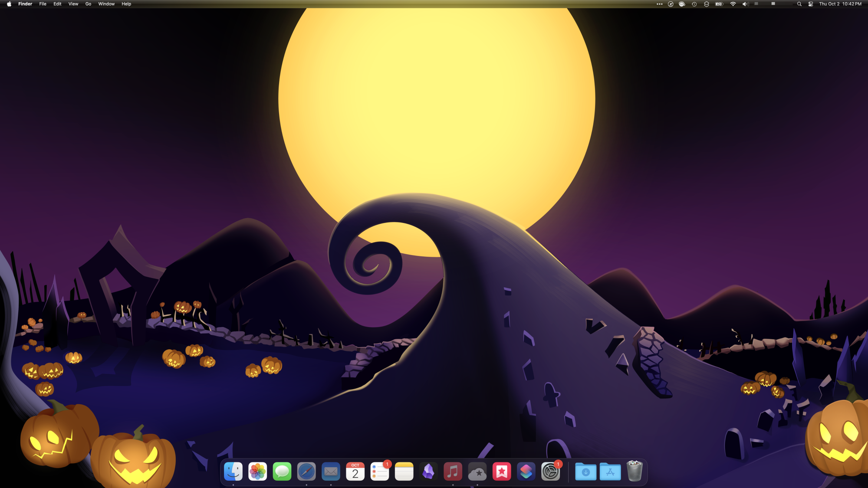Launch Safari browser
The width and height of the screenshot is (868, 488).
[306, 472]
